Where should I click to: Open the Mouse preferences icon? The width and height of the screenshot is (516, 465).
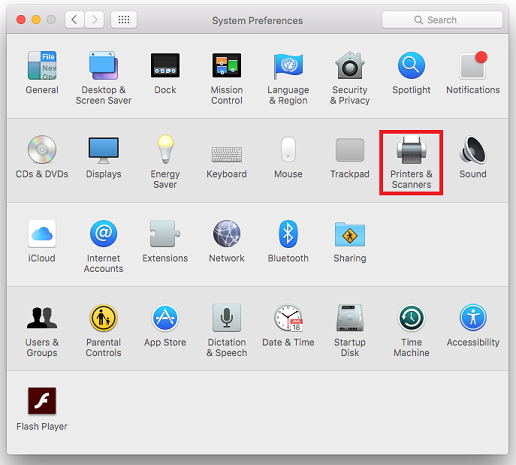click(288, 150)
